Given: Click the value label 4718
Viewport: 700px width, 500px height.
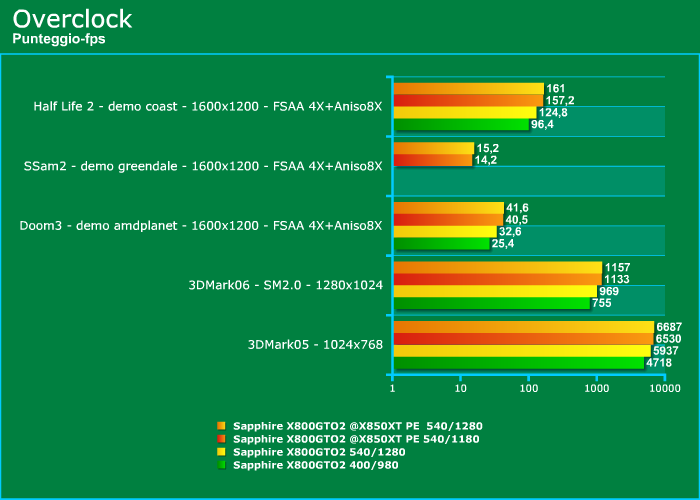Looking at the screenshot, I should click(659, 362).
